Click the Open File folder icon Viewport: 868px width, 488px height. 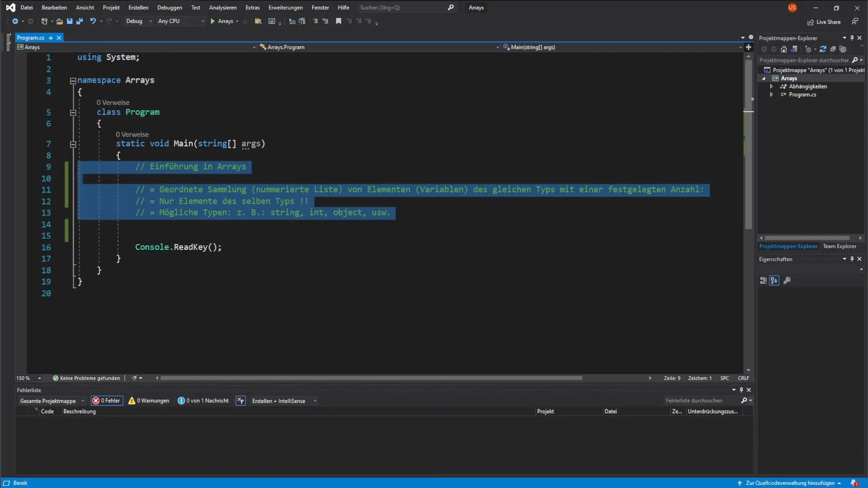point(59,21)
